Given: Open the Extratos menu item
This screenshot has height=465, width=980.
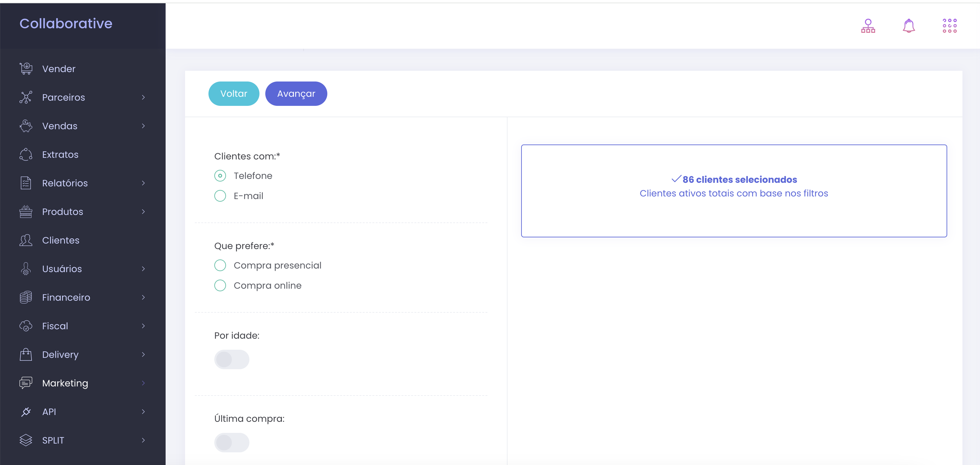Looking at the screenshot, I should (x=82, y=155).
